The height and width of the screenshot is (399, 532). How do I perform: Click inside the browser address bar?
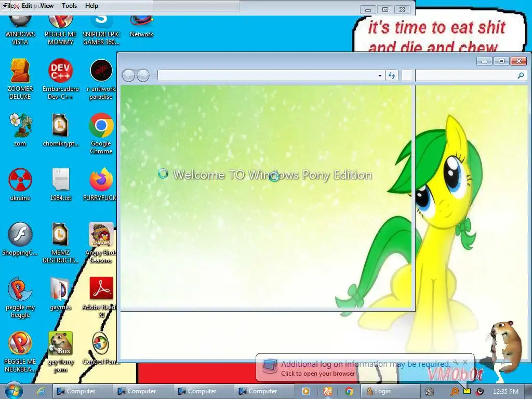point(267,75)
